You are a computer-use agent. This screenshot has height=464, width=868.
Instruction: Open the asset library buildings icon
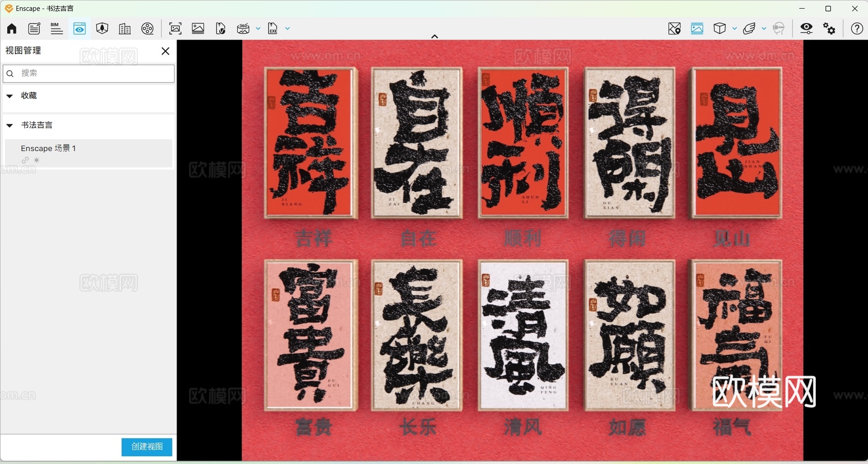124,28
